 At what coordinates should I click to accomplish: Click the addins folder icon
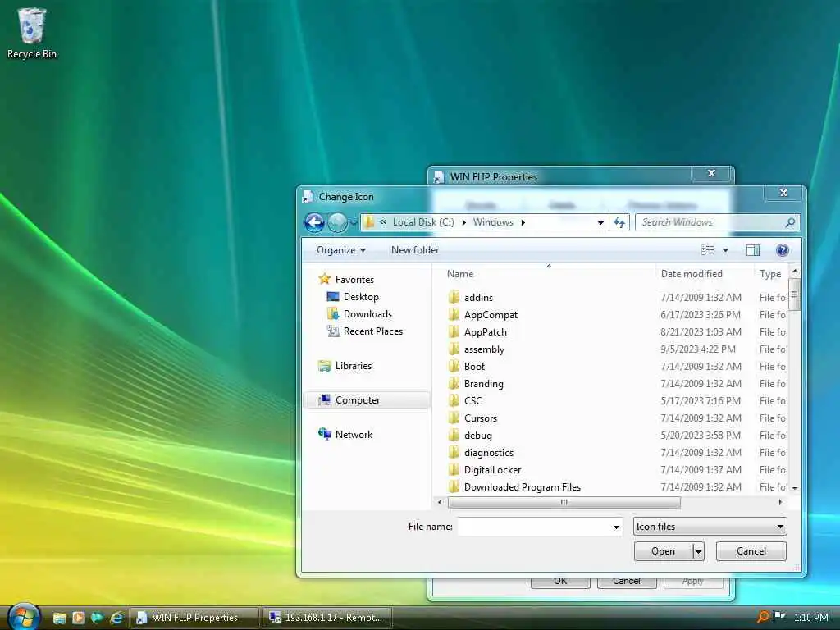click(x=454, y=297)
